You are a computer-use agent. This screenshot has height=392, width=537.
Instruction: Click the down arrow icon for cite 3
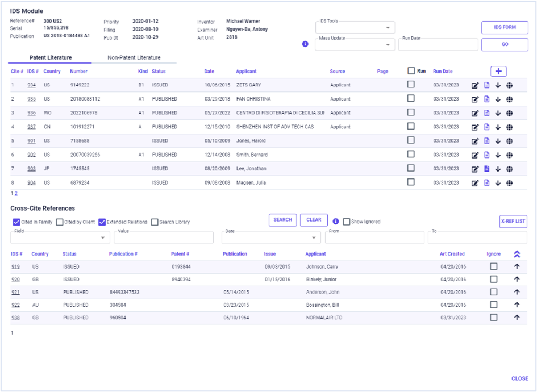498,113
